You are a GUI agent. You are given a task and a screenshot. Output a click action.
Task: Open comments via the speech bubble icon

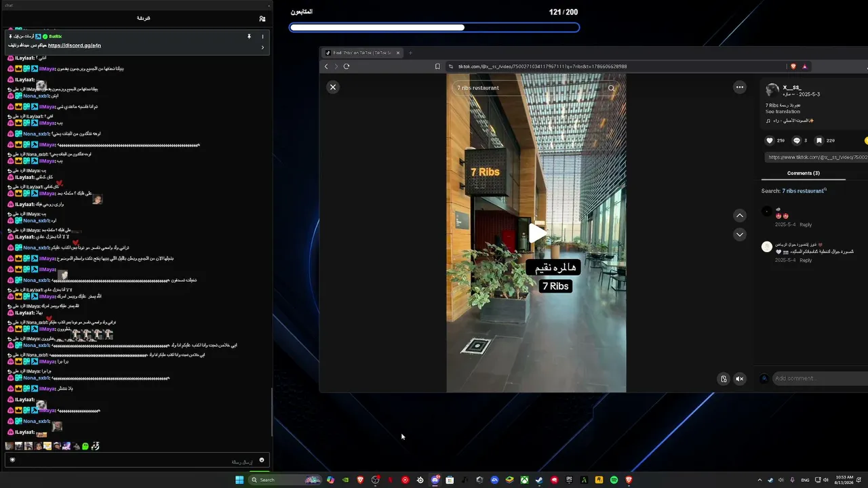click(797, 141)
